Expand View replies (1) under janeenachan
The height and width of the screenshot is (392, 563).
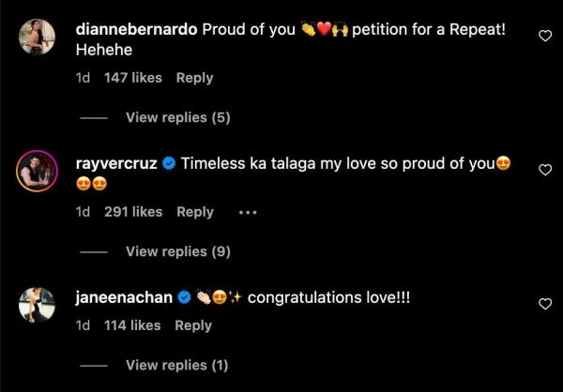[x=176, y=365]
